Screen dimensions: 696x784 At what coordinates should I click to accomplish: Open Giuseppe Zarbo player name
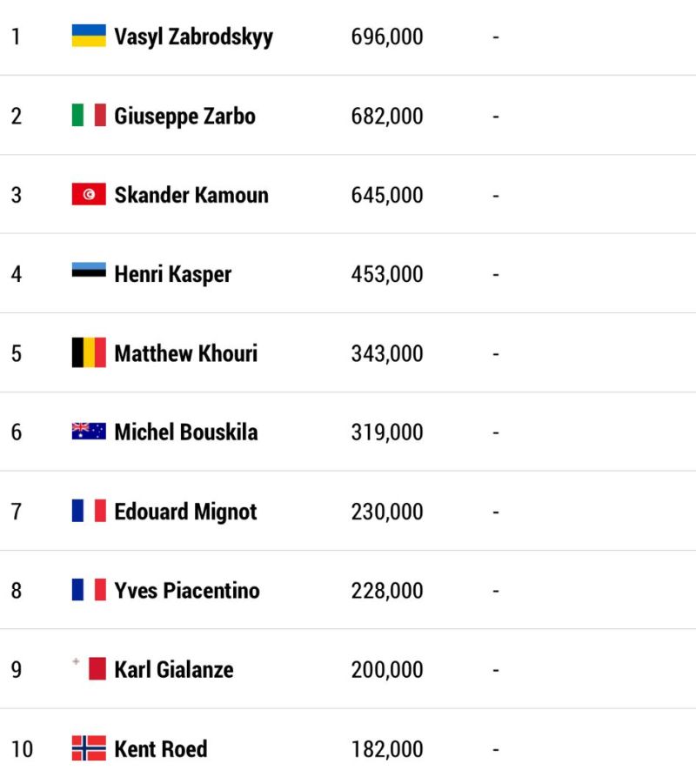[185, 117]
